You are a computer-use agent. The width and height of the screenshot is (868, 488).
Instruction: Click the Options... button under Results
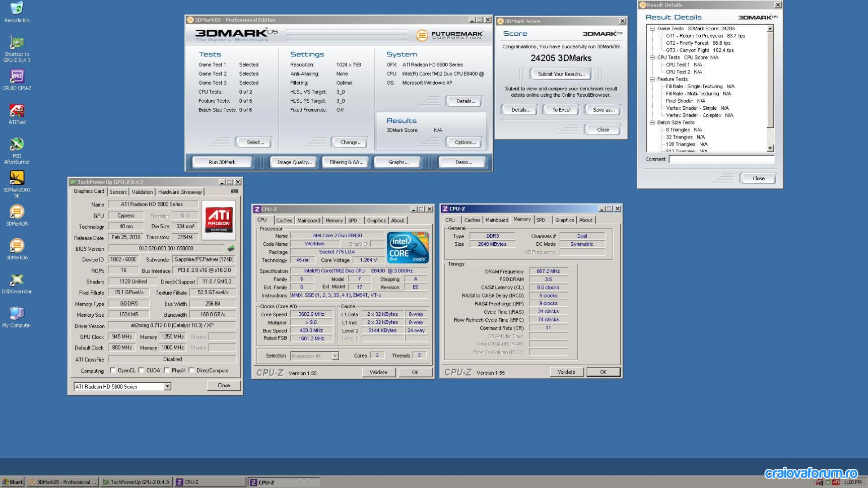(465, 143)
